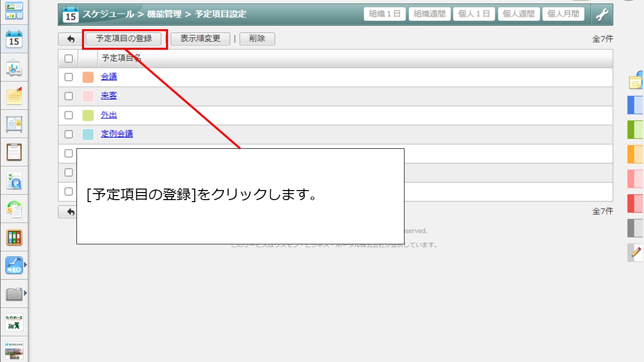Screen dimensions: 644x362
Task: Select the red sticky color at right edge
Action: pyautogui.click(x=635, y=203)
